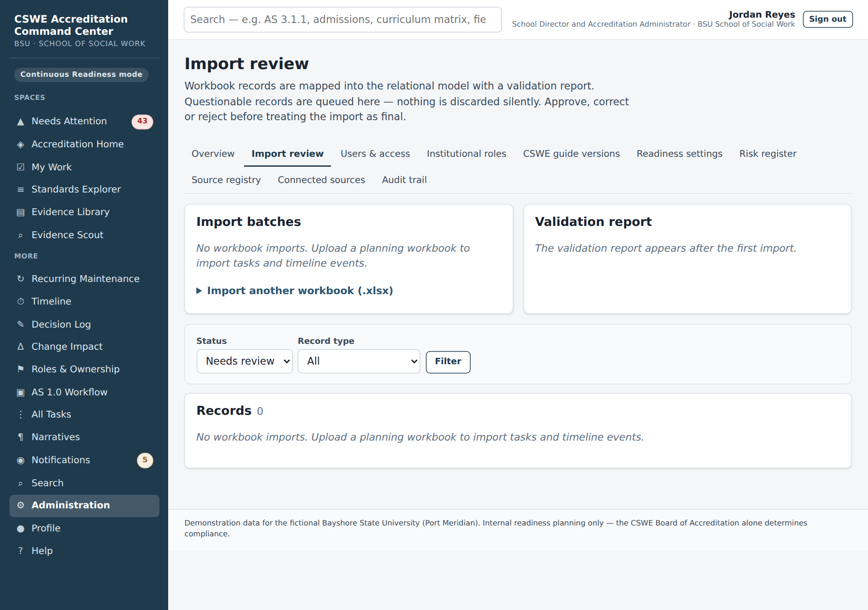The image size is (868, 610).
Task: Open the Audit trail tab
Action: coord(404,180)
